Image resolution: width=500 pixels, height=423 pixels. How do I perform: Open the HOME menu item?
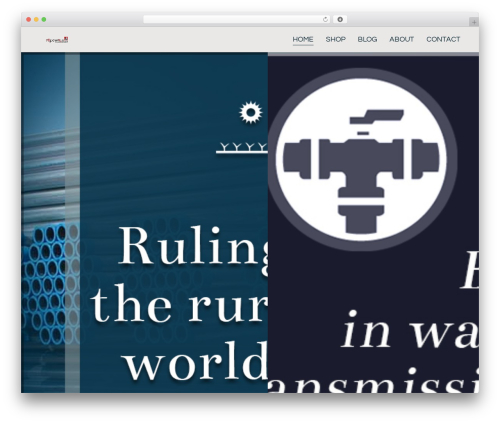click(303, 39)
